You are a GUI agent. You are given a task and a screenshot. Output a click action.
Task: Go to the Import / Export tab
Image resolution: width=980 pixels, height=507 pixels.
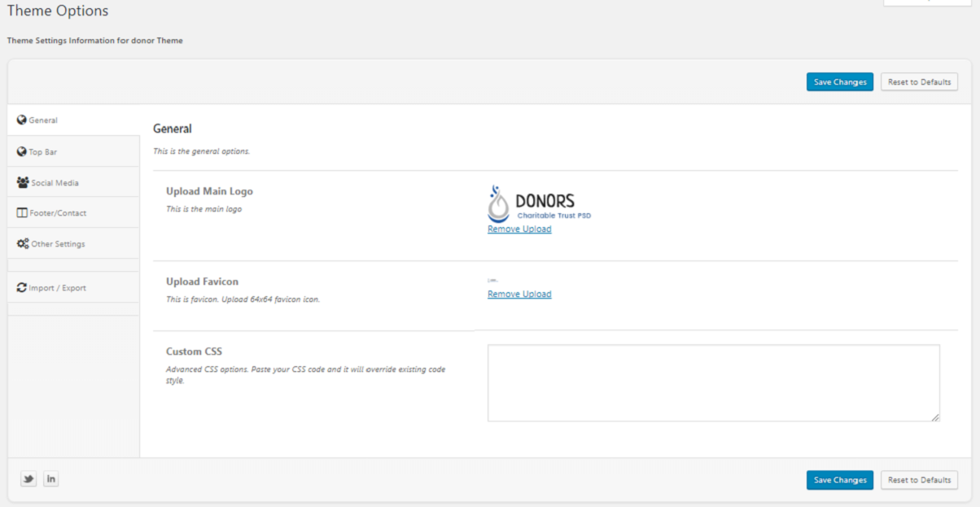pyautogui.click(x=74, y=287)
